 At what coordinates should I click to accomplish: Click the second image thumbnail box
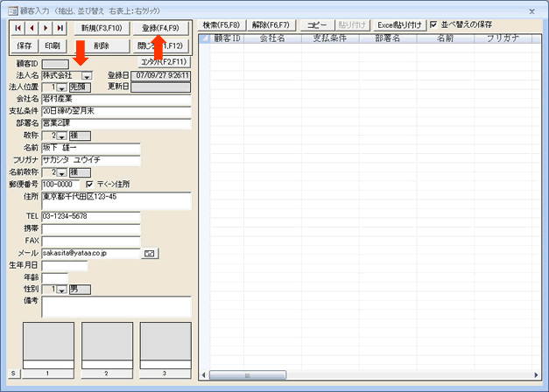pos(107,341)
